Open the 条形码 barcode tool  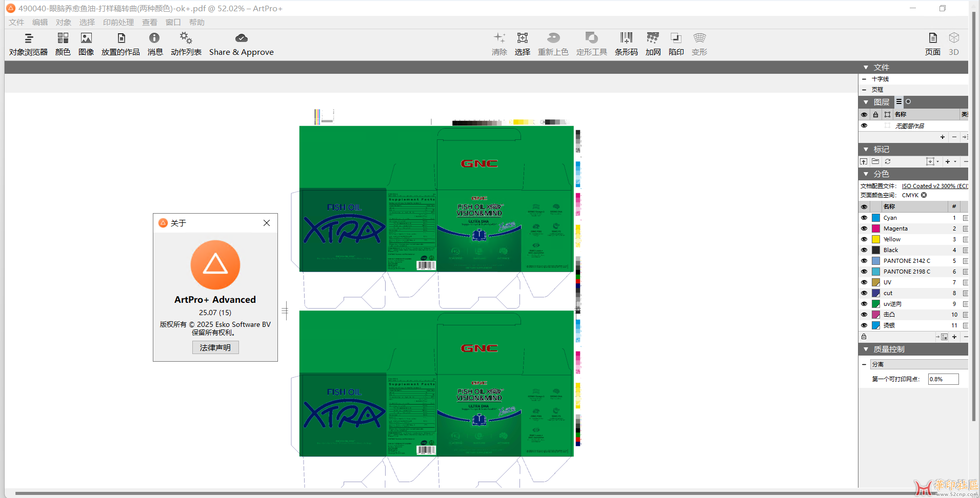pos(626,44)
